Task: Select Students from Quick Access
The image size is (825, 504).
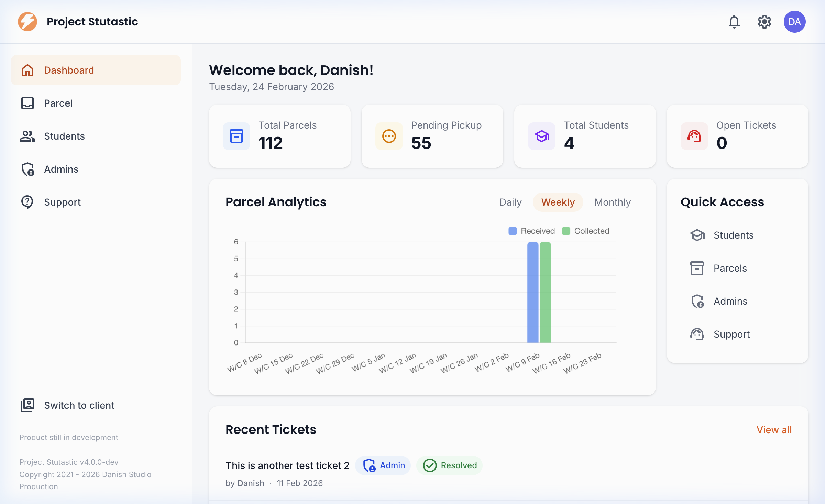Action: pos(733,235)
